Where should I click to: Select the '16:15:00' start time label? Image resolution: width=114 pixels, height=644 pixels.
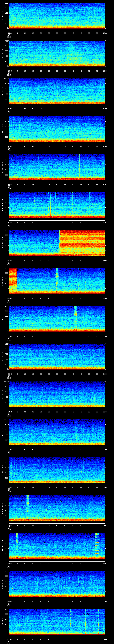point(9,71)
